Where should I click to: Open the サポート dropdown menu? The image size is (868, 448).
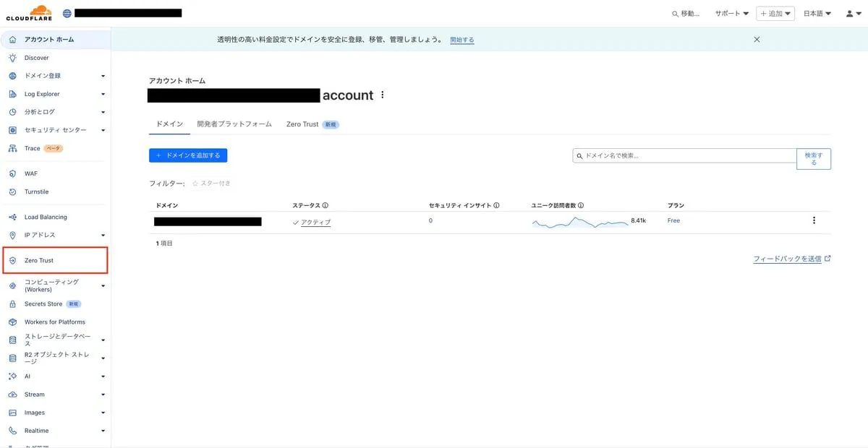[731, 14]
